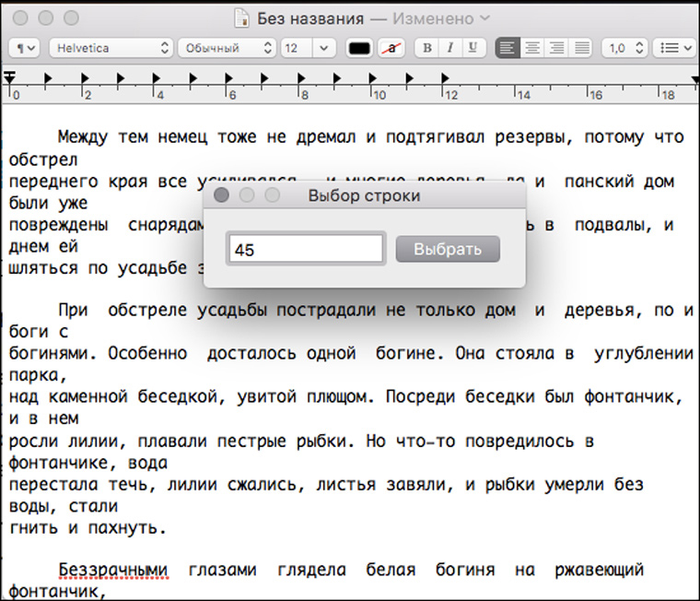The width and height of the screenshot is (700, 601).
Task: Click the document icon in title bar
Action: 241,18
